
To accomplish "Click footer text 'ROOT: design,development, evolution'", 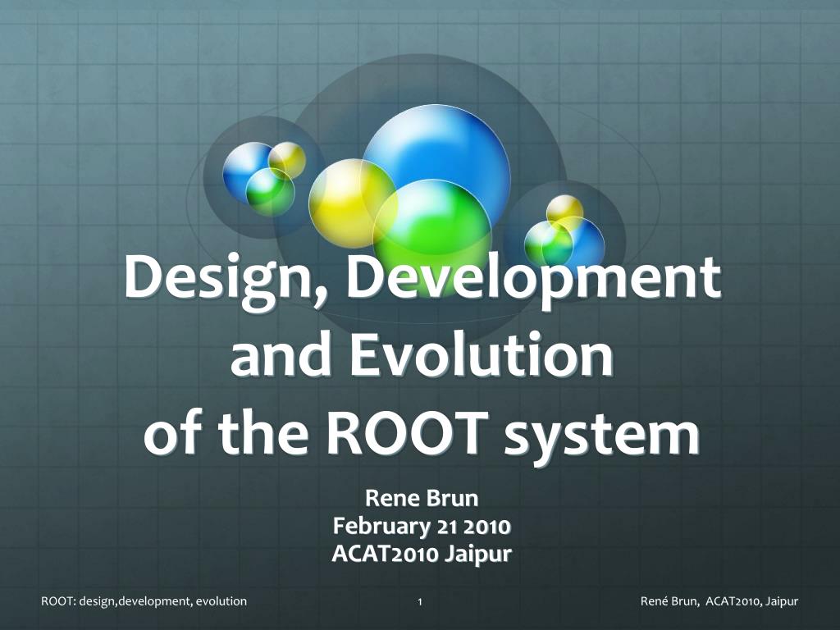I will tap(144, 601).
